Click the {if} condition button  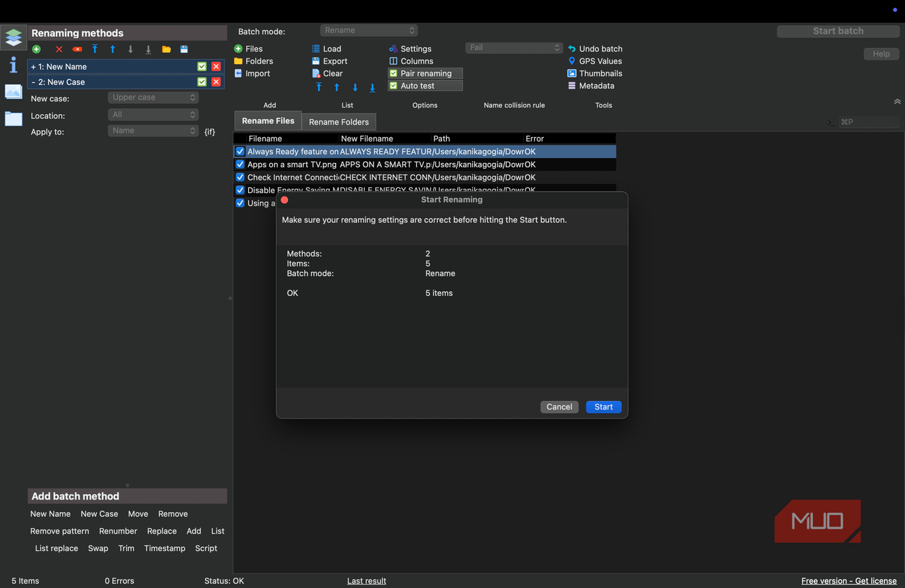tap(210, 132)
